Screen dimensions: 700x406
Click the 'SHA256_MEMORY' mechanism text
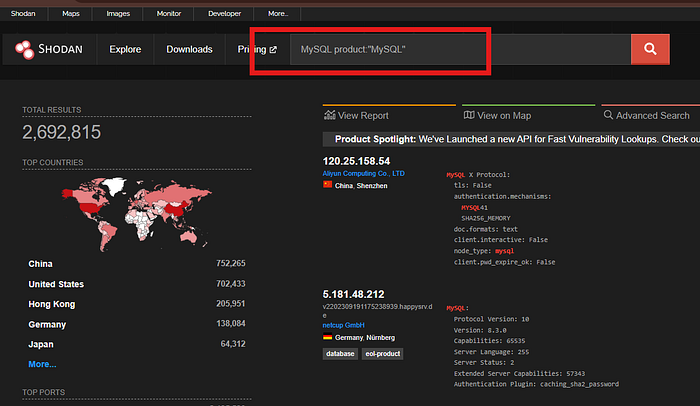coord(486,218)
